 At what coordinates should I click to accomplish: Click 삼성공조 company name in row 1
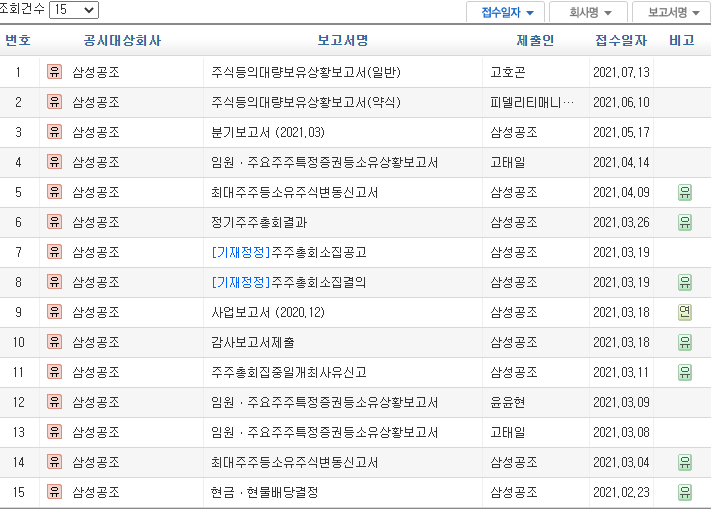click(x=96, y=72)
